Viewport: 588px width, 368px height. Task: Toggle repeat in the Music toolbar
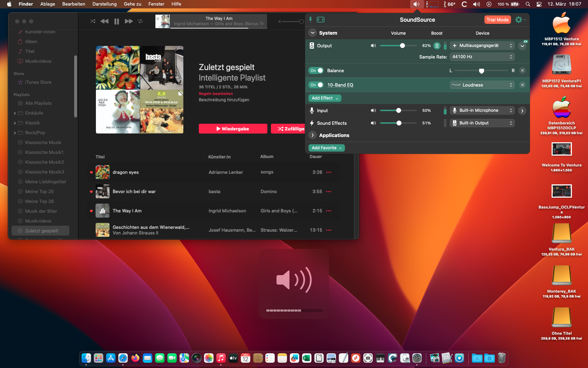coord(140,21)
